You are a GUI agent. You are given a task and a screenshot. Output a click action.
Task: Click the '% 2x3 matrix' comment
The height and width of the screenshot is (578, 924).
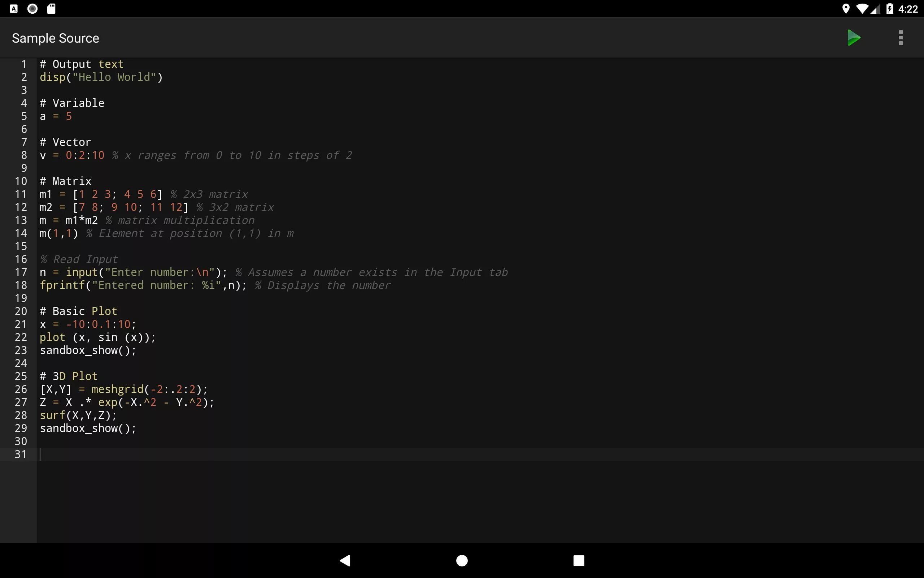(x=209, y=194)
